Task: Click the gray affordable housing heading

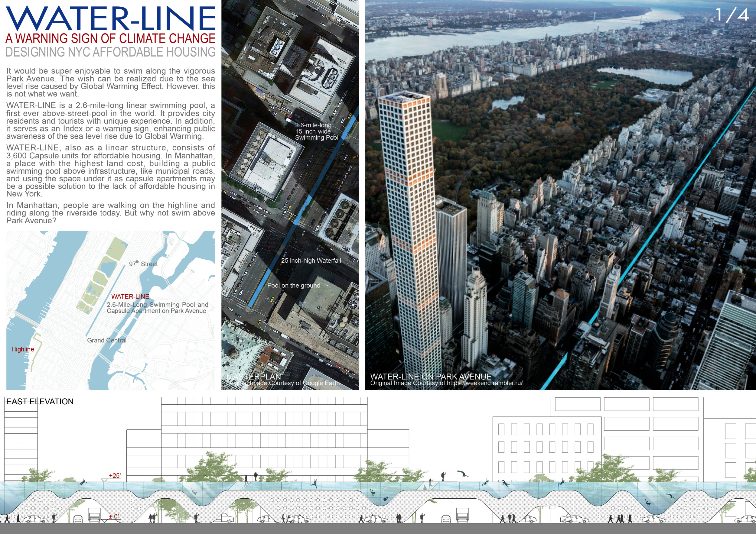Action: tap(111, 52)
